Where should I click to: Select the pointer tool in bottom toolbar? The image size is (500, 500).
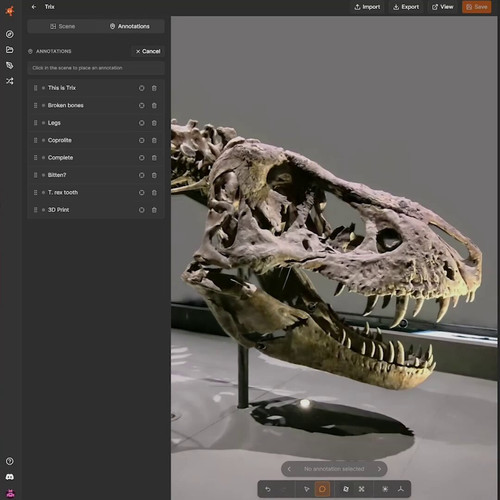click(x=306, y=489)
